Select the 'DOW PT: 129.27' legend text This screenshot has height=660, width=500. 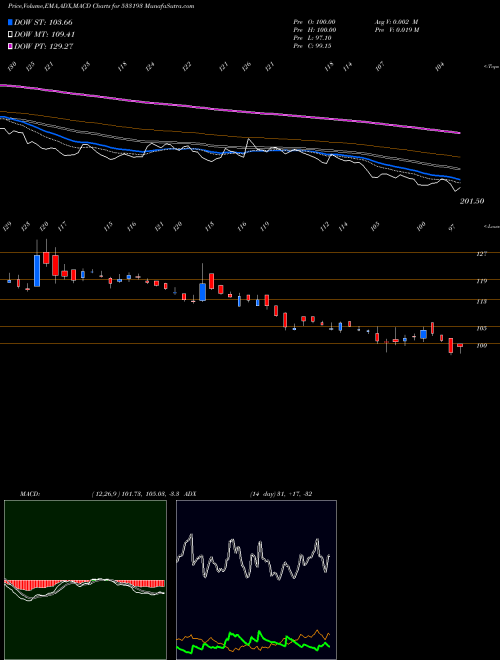[x=44, y=46]
